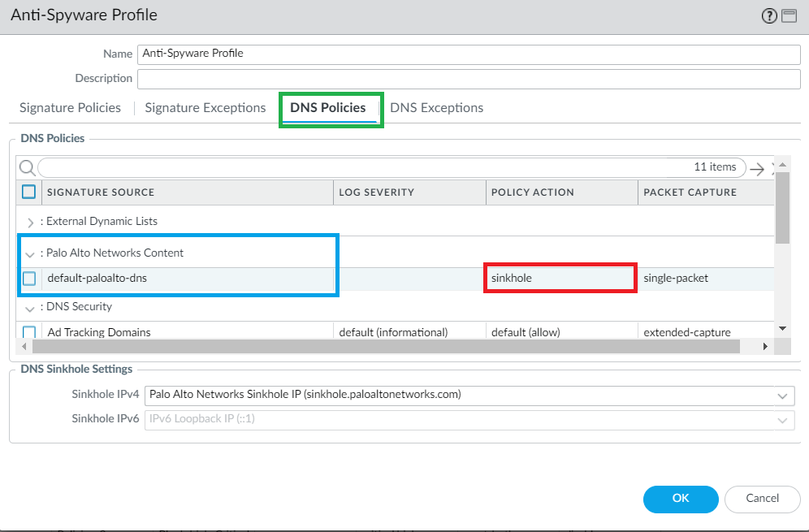
Task: Click the right arrow next to 11 items
Action: pyautogui.click(x=757, y=168)
